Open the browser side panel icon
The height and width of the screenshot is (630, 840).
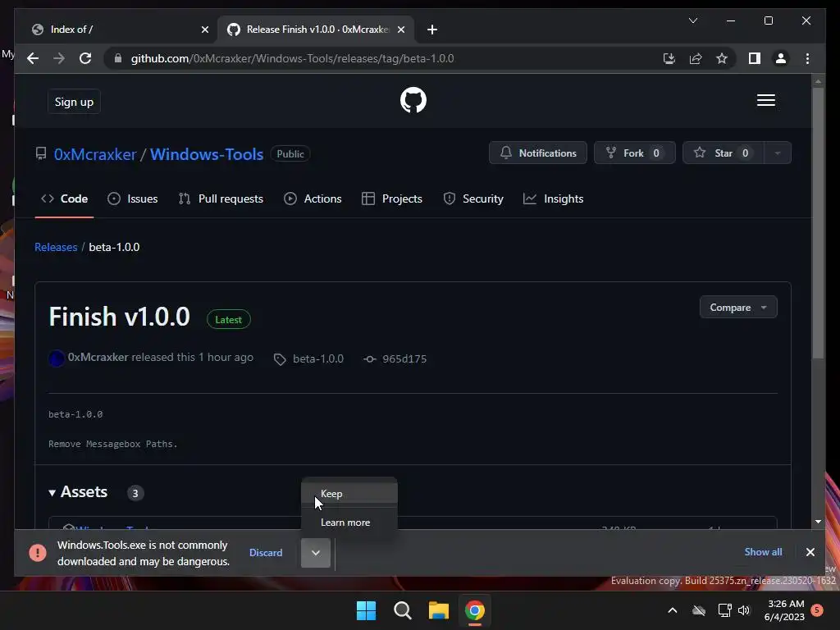click(755, 58)
